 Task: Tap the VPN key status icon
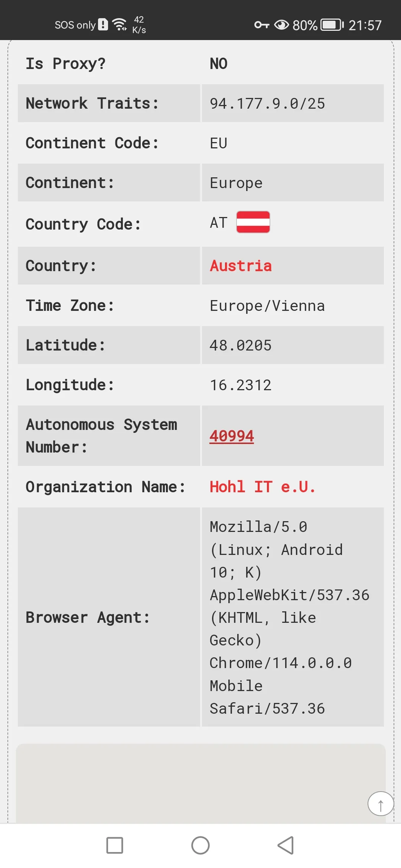[262, 25]
